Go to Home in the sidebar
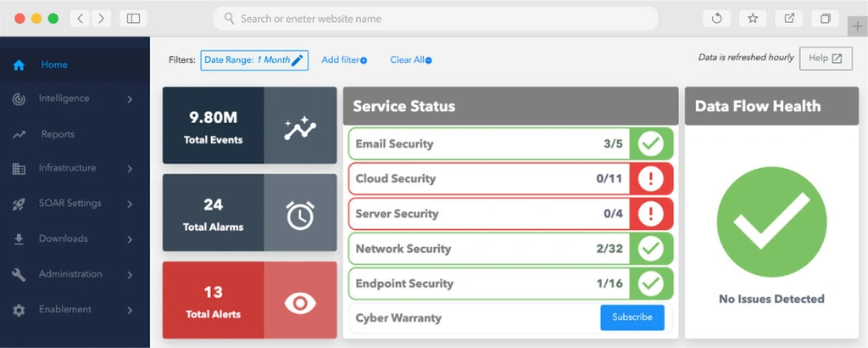 click(x=53, y=65)
